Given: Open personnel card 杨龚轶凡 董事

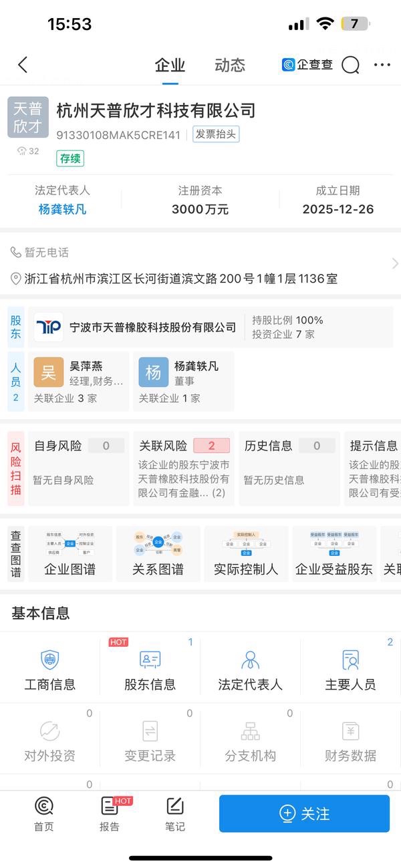Looking at the screenshot, I should point(184,382).
